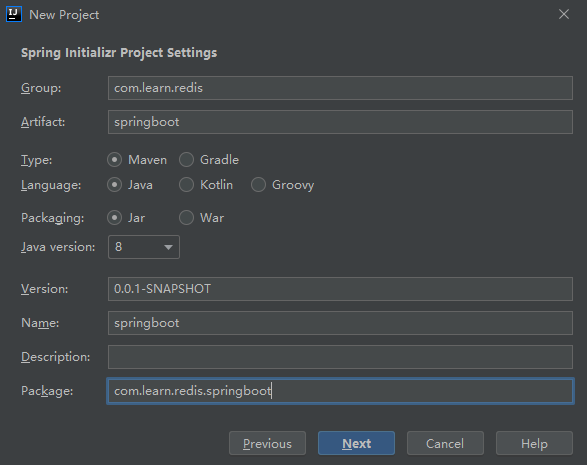Click the Group label
Screen dimensions: 587x465
click(41, 88)
